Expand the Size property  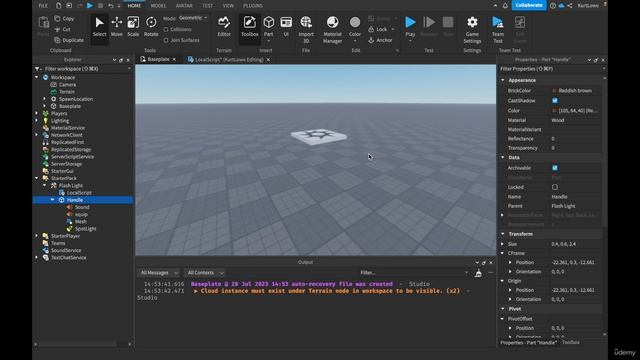[503, 244]
